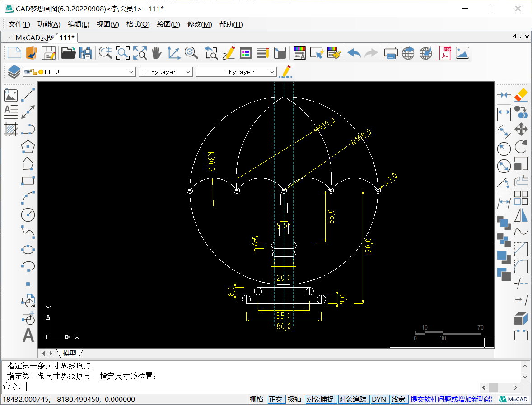The width and height of the screenshot is (532, 405).
Task: Click the 3D box icon in right toolbar
Action: tap(521, 318)
